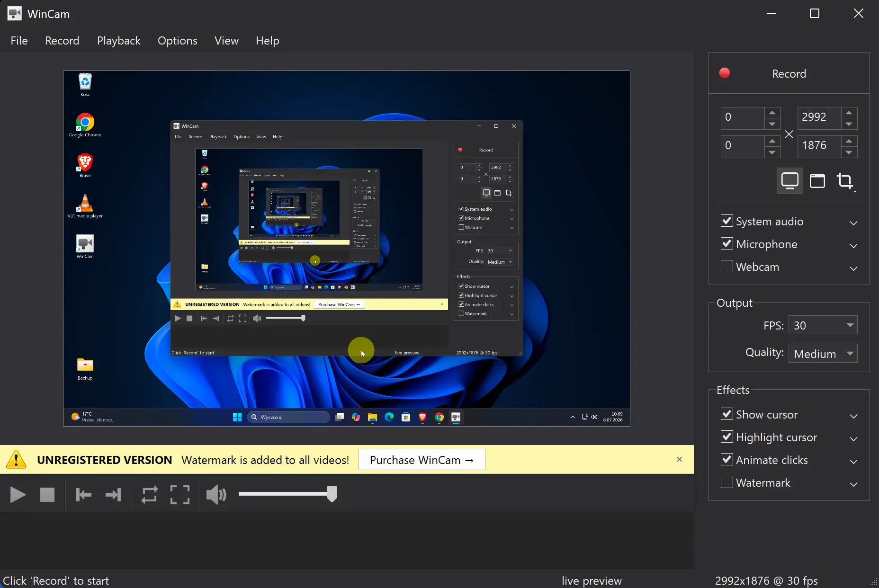
Task: Disable System audio checkbox
Action: coord(727,221)
